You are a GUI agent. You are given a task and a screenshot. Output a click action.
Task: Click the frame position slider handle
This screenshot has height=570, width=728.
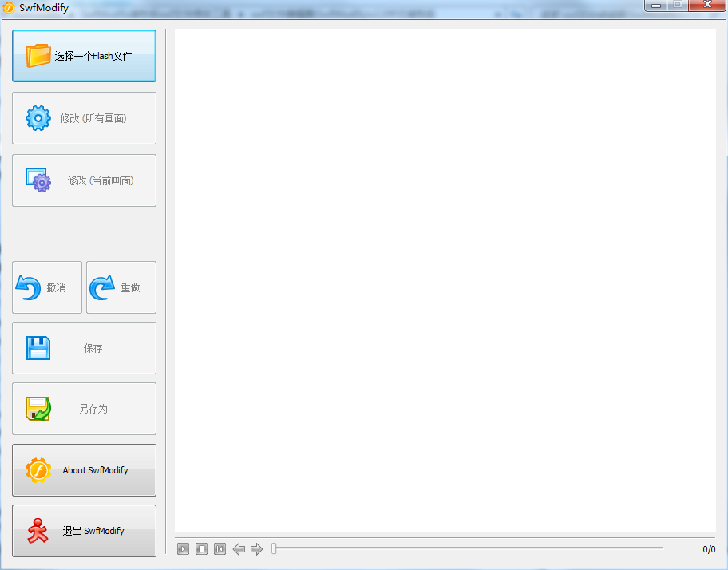274,548
